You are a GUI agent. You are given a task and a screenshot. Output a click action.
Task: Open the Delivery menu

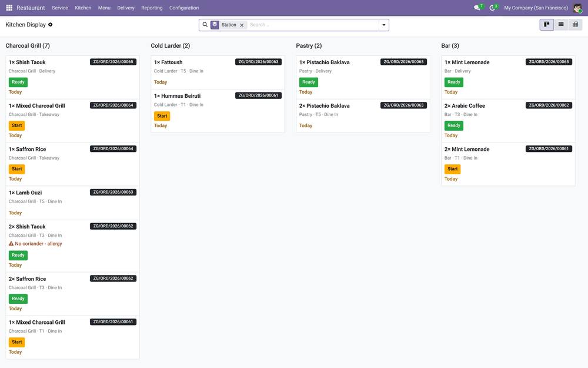point(126,8)
